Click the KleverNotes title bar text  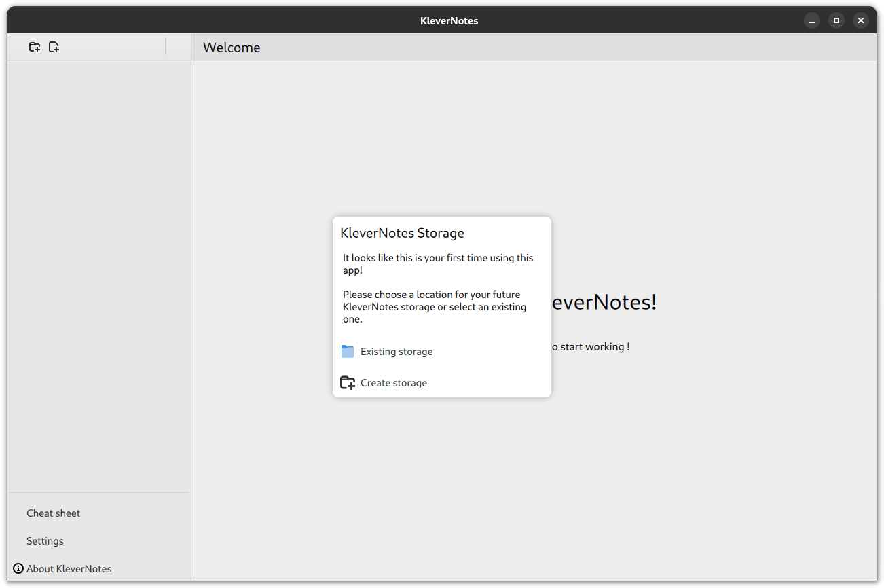[x=449, y=20]
